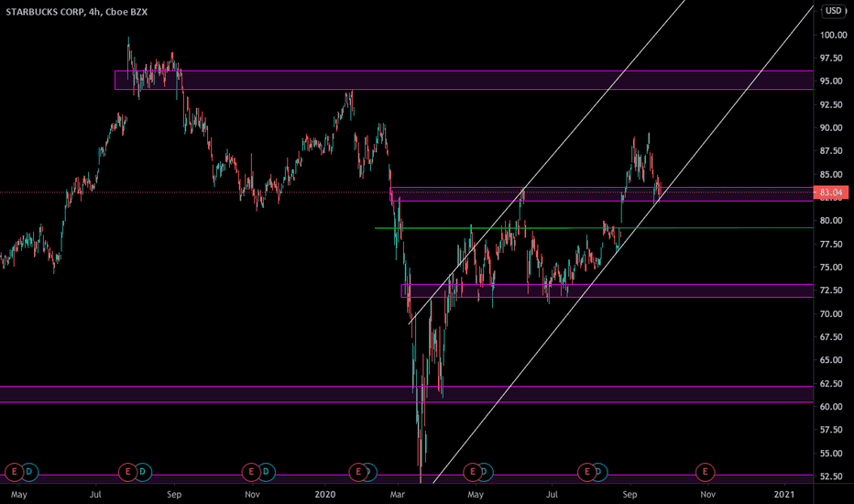The width and height of the screenshot is (854, 504).
Task: Click the chart title STARBUCKS CORP, 4h, Cboe BZX
Action: click(77, 11)
